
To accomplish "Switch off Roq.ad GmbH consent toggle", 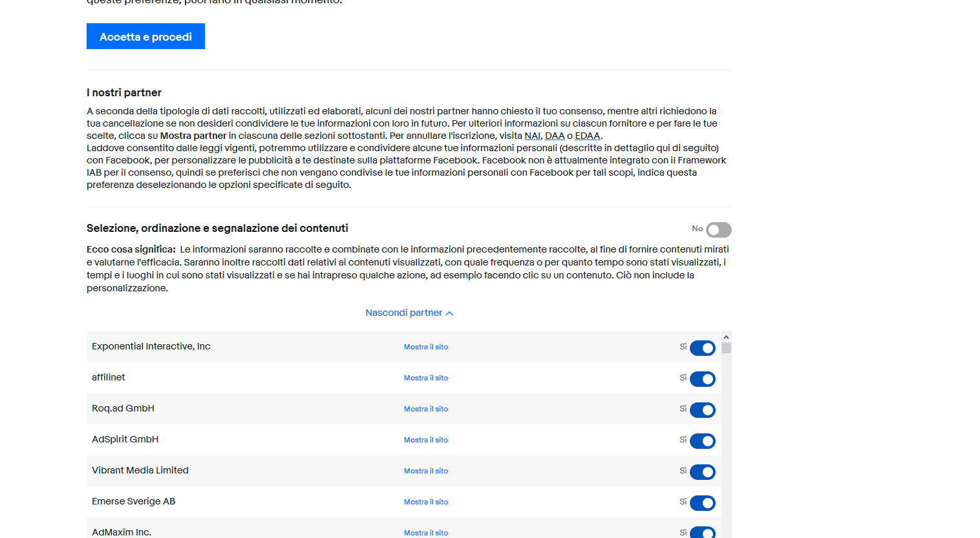I will (x=702, y=410).
